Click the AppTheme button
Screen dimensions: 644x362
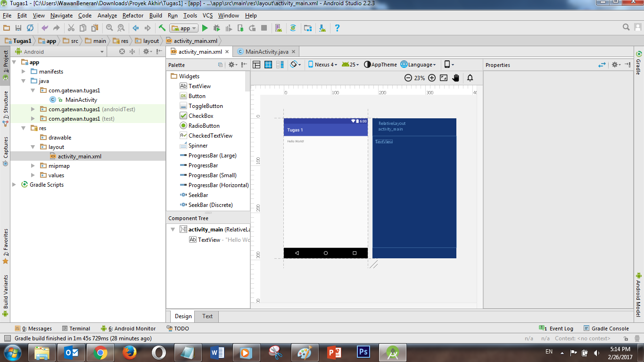point(380,65)
